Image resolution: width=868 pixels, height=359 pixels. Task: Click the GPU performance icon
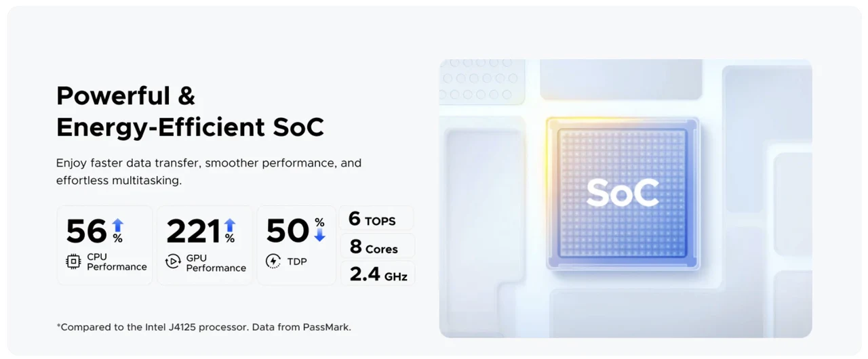(x=173, y=261)
